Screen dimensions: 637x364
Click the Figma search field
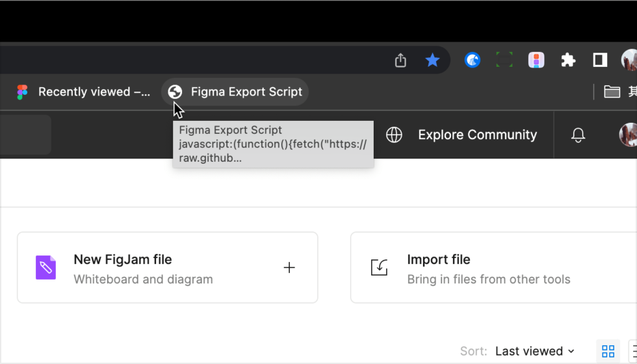click(x=25, y=135)
